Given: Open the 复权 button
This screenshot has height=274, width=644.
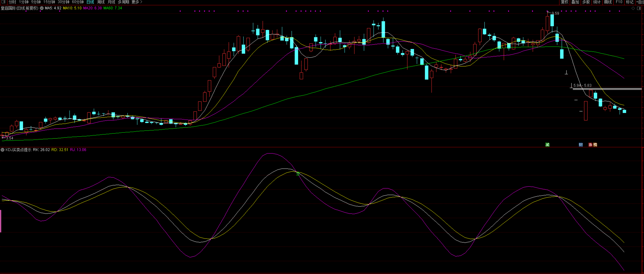Looking at the screenshot, I should (564, 2).
